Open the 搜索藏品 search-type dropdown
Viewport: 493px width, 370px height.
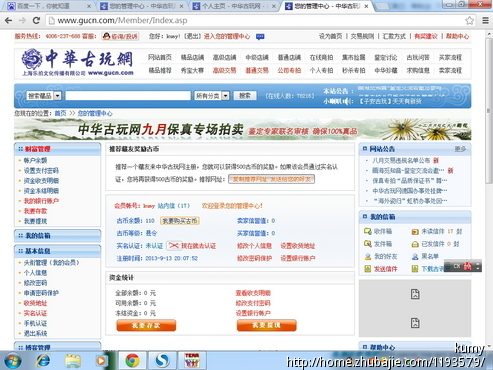pyautogui.click(x=44, y=96)
